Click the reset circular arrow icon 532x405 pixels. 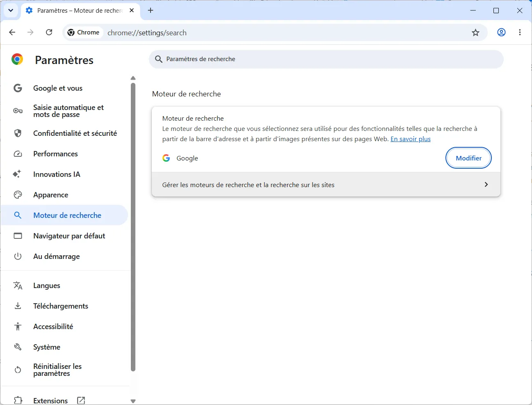pos(18,370)
